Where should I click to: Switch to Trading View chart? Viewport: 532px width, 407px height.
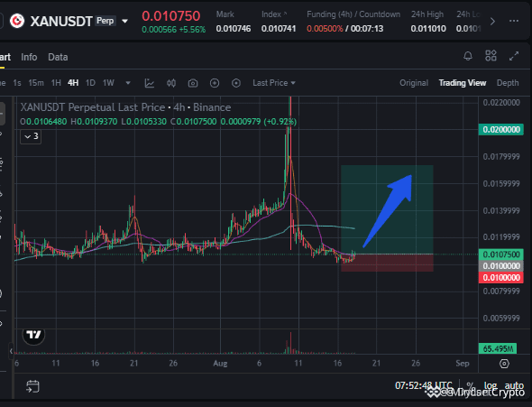click(x=463, y=83)
